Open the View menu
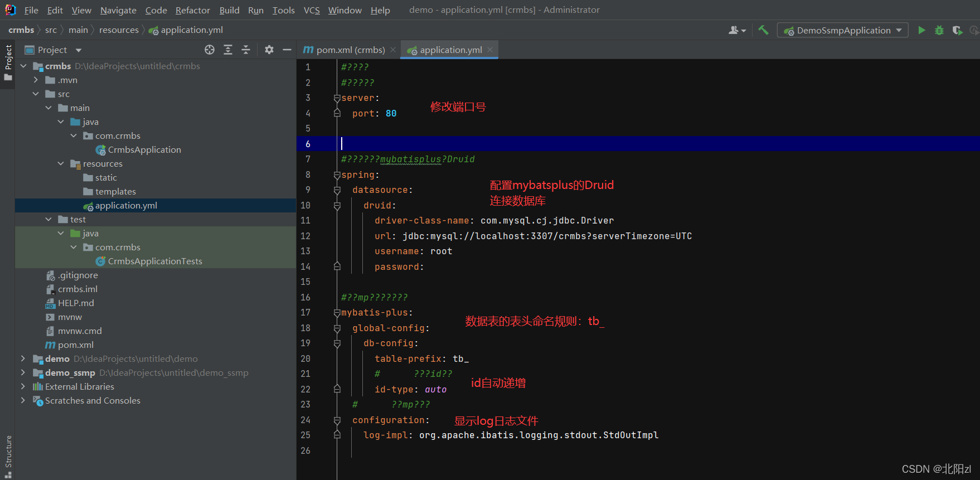Screen dimensions: 980x480 [81, 10]
